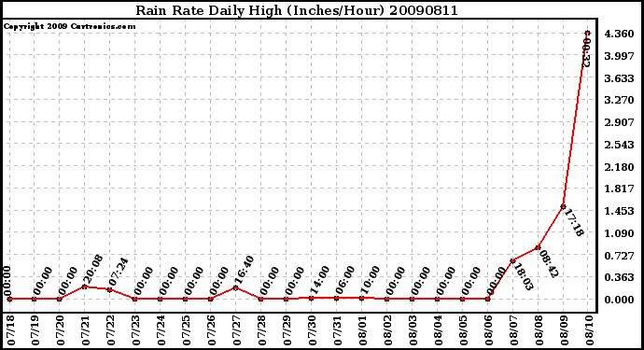Click the 08/09 date label
The height and width of the screenshot is (350, 644).
(x=565, y=330)
